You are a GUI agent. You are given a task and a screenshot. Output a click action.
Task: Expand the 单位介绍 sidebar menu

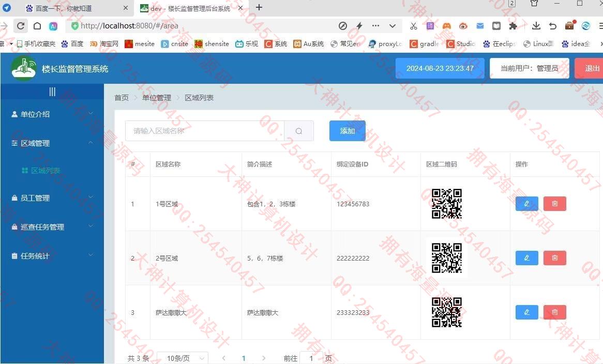coord(52,114)
